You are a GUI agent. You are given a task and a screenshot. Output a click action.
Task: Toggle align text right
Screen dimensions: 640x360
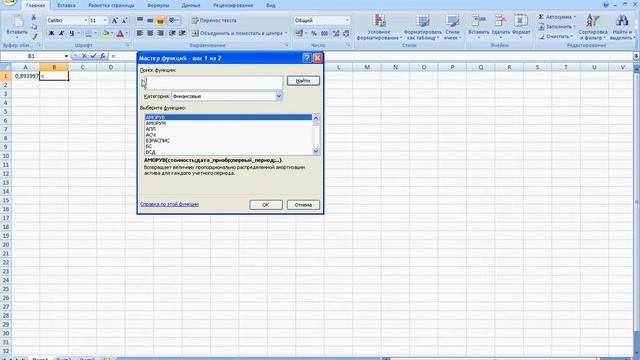pos(160,33)
